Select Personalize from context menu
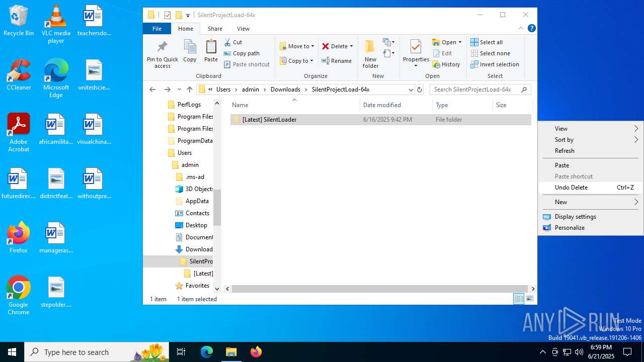This screenshot has height=362, width=644. click(591, 228)
